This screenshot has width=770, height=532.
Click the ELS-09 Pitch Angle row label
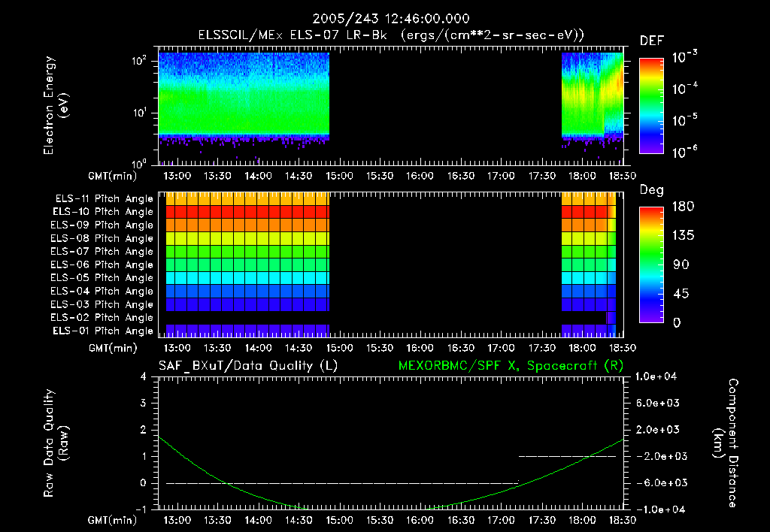tap(102, 225)
